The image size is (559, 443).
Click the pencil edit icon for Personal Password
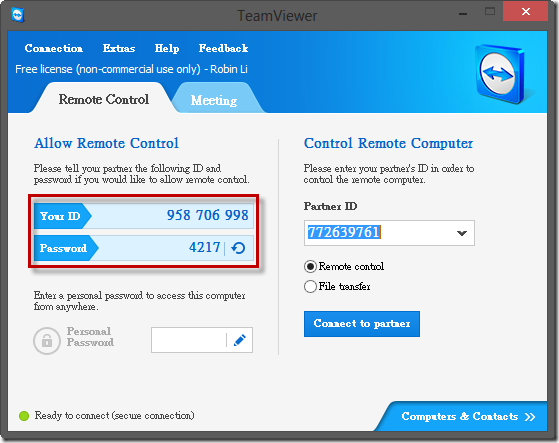240,340
